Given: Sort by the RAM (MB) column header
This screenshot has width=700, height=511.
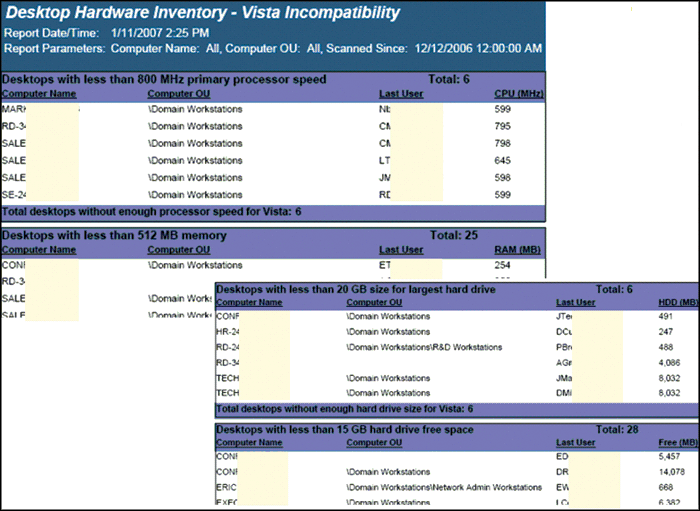Looking at the screenshot, I should tap(517, 250).
